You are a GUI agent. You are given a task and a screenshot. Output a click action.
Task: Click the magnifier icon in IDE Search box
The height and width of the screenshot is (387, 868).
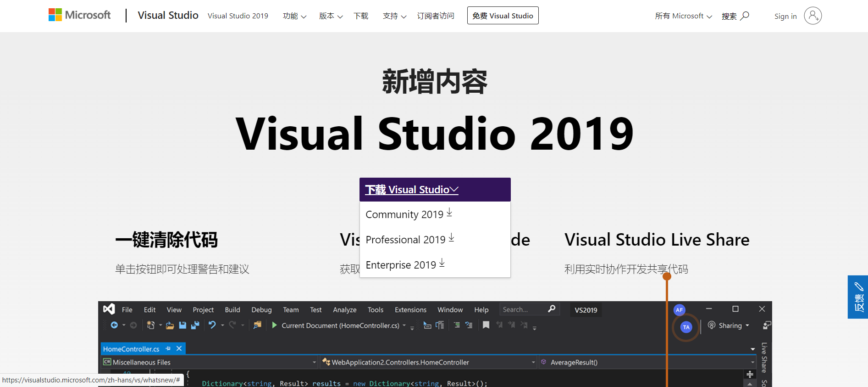click(x=552, y=309)
